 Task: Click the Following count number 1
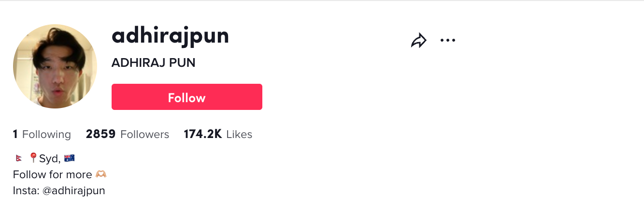(15, 134)
